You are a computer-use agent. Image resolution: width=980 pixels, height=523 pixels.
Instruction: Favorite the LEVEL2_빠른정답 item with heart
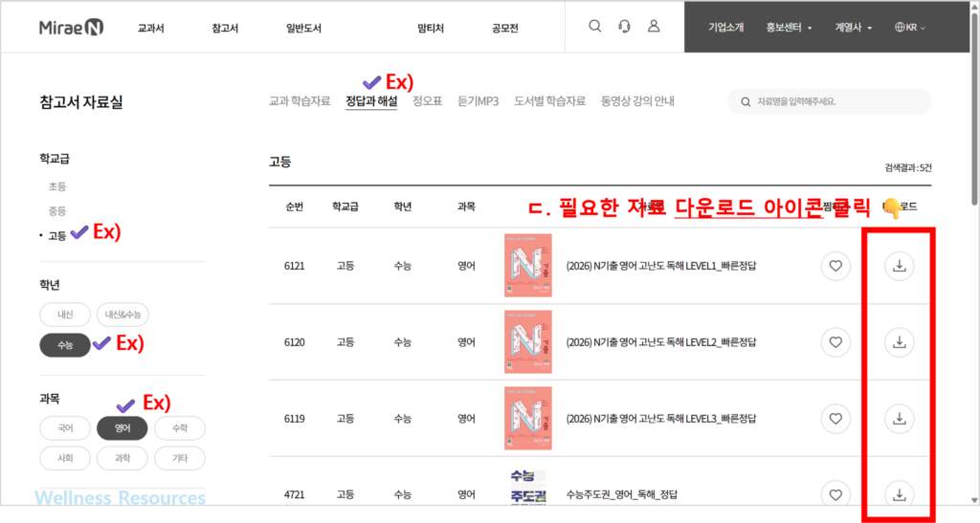835,342
